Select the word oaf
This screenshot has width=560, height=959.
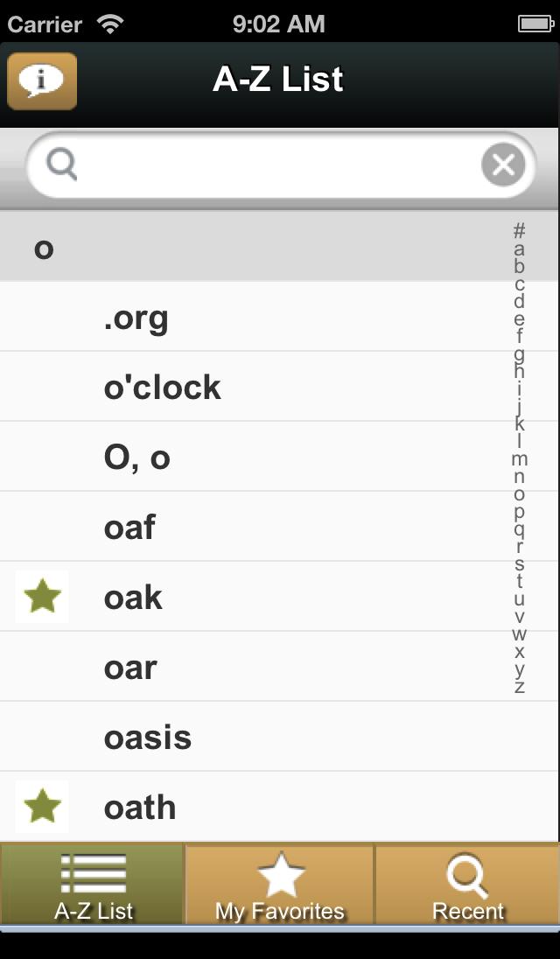129,528
